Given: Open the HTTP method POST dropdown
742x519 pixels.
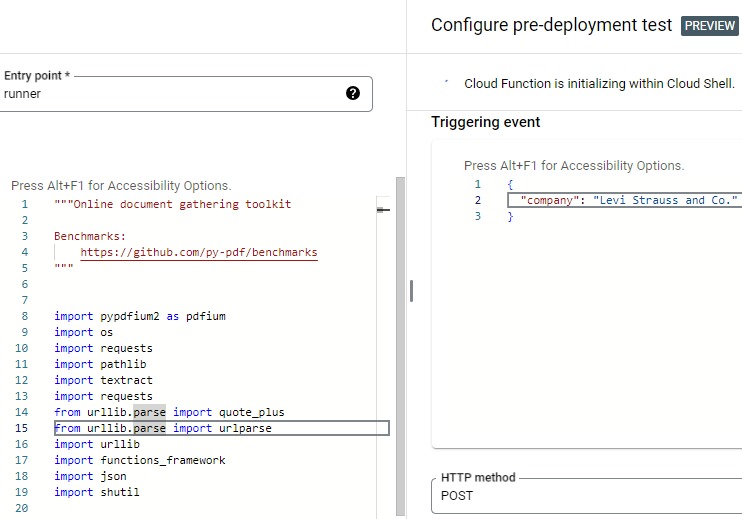Looking at the screenshot, I should click(x=586, y=495).
